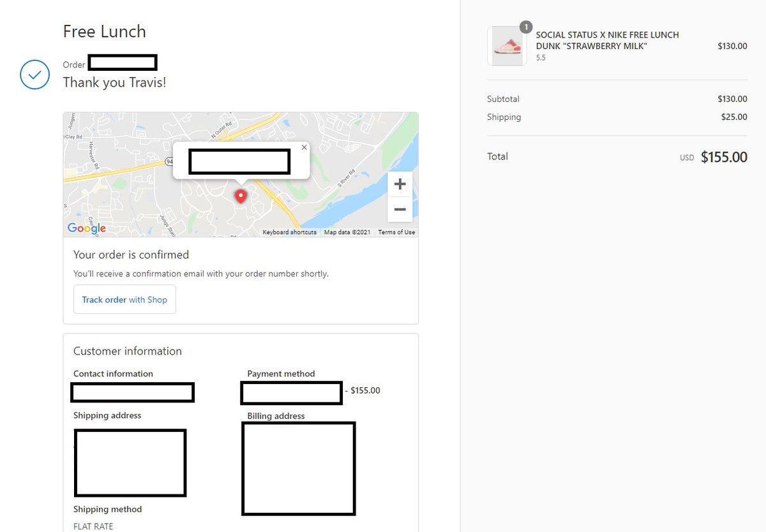Viewport: 766px width, 532px height.
Task: Click the Total $155.00 amount
Action: [x=724, y=157]
